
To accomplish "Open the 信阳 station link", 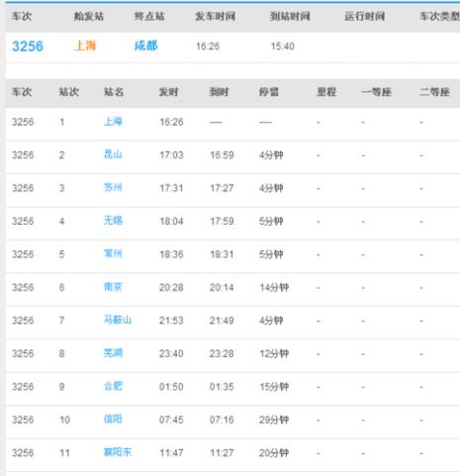I will (x=113, y=419).
